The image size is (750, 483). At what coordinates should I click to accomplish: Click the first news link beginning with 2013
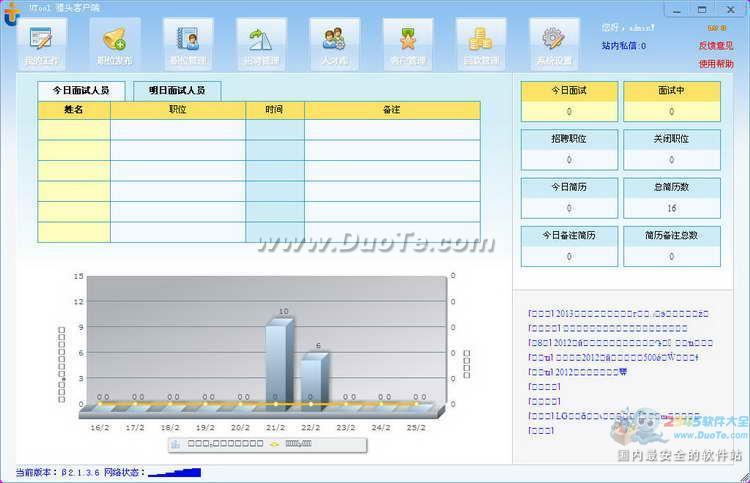pos(618,314)
